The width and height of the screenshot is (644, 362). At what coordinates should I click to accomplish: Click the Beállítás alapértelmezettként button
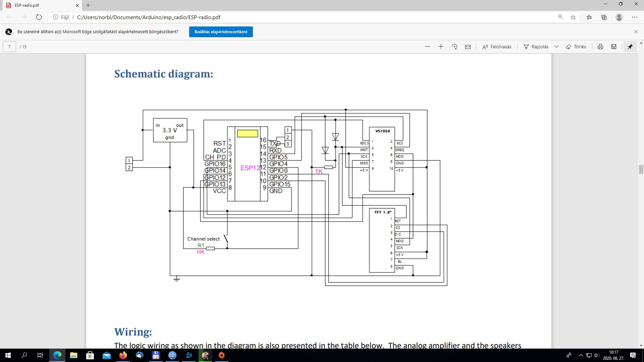point(221,32)
